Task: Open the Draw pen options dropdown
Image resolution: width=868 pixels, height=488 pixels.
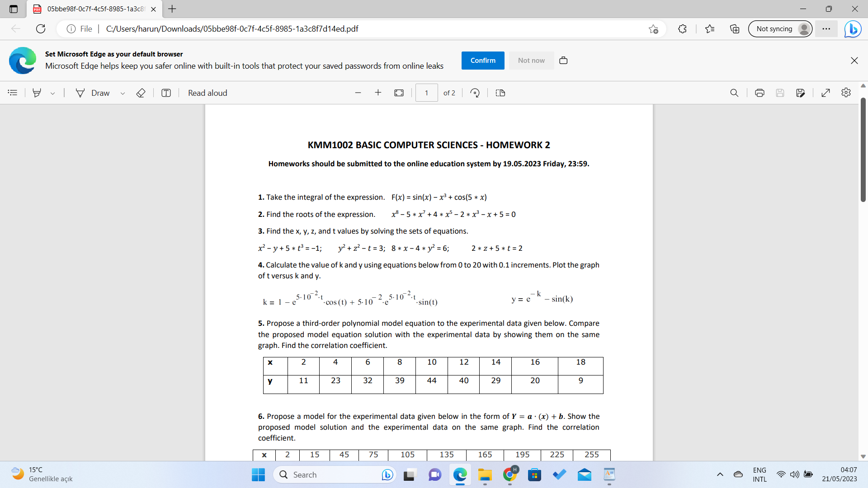Action: 123,93
